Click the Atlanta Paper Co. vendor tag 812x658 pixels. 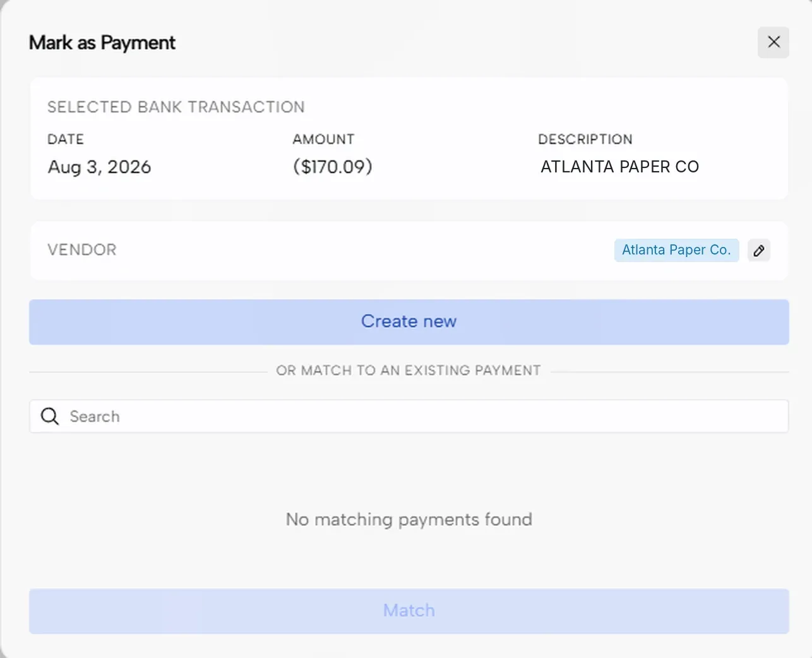pos(676,250)
